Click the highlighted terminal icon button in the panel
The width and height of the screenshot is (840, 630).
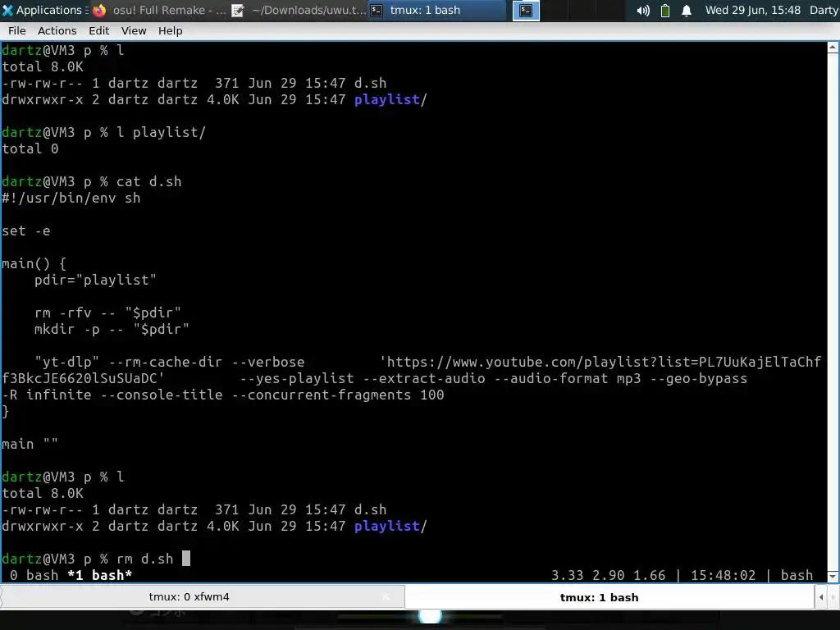(526, 10)
